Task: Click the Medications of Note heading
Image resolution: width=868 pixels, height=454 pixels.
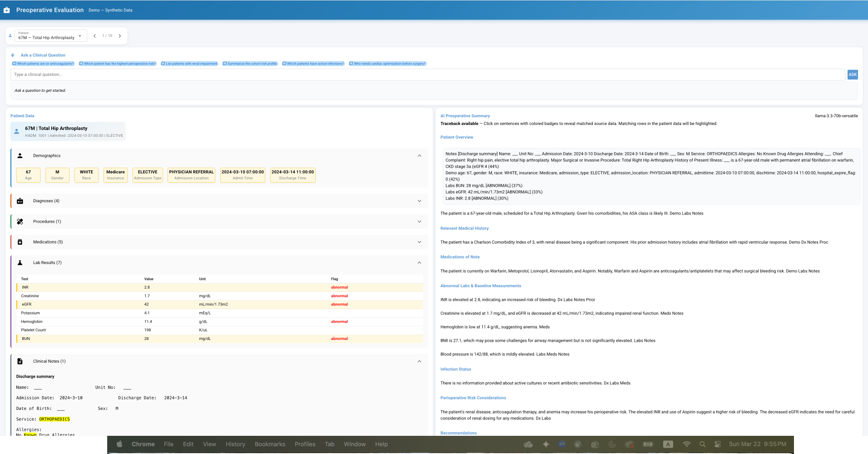Action: [460, 257]
